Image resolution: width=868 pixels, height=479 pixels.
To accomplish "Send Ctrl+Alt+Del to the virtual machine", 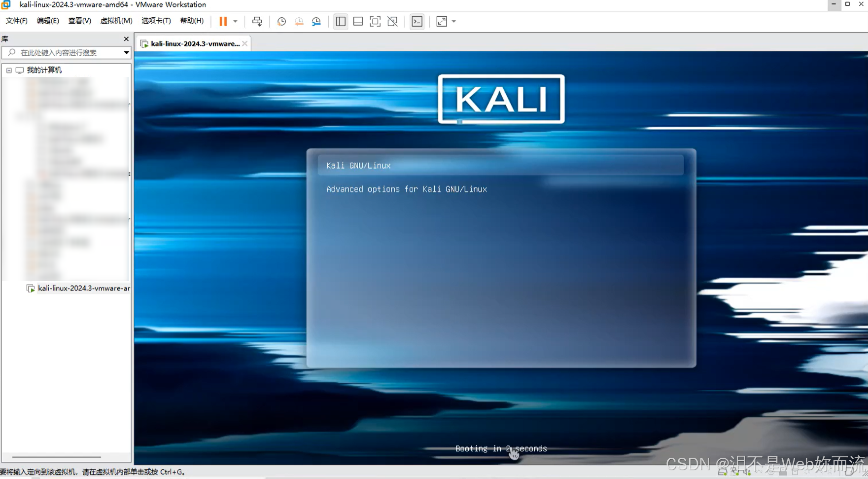I will tap(257, 21).
